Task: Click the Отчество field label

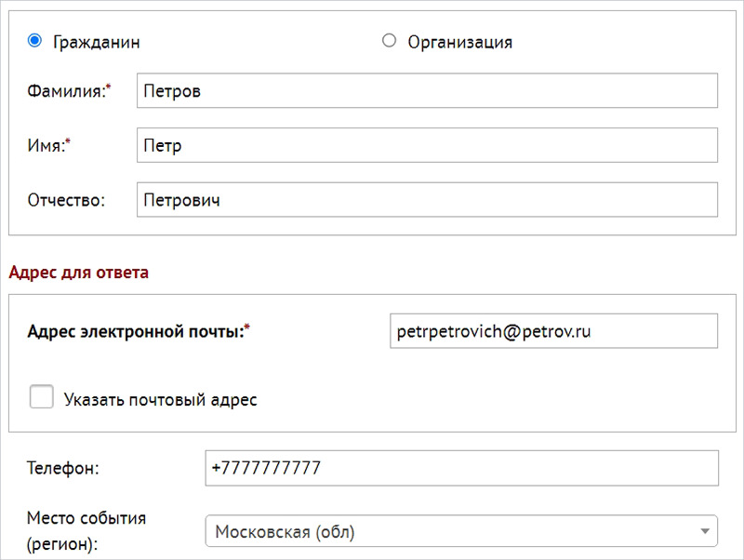Action: 66,200
